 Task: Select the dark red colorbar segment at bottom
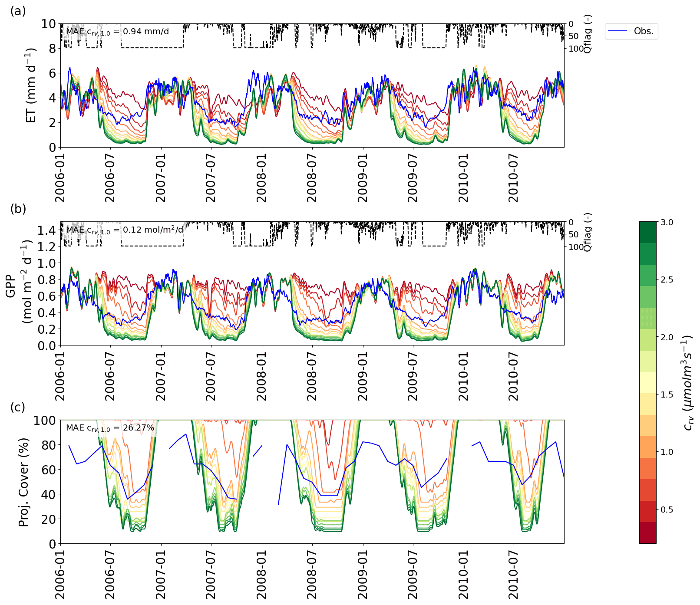click(x=647, y=533)
